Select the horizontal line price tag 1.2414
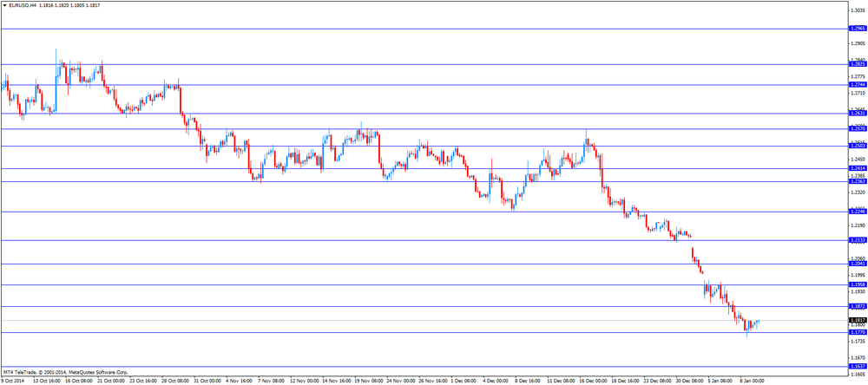This screenshot has width=868, height=385. coord(858,169)
